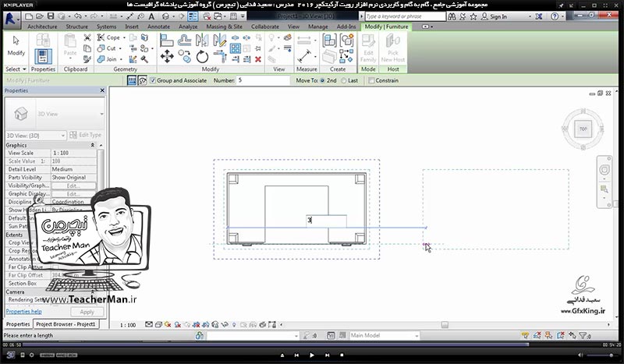Click the Radial array option icon
This screenshot has height=364, width=624.
142,80
